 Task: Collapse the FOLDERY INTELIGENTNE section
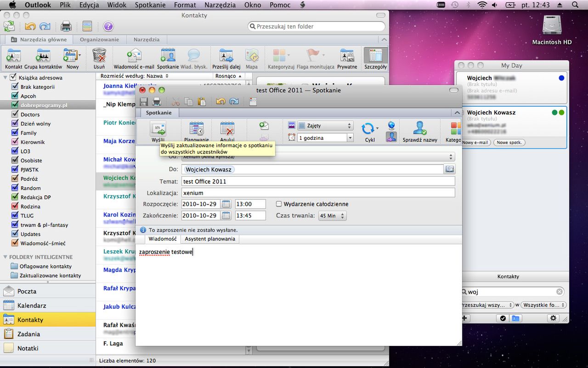(6, 257)
